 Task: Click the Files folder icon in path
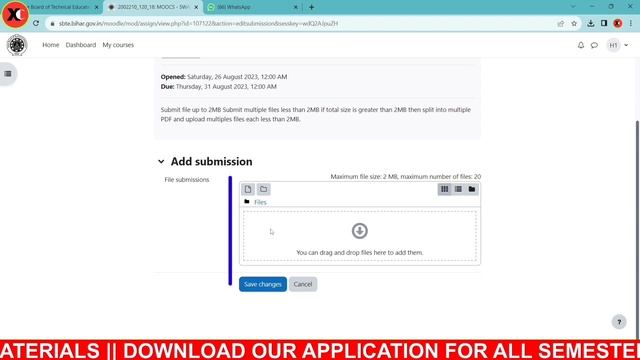click(247, 202)
